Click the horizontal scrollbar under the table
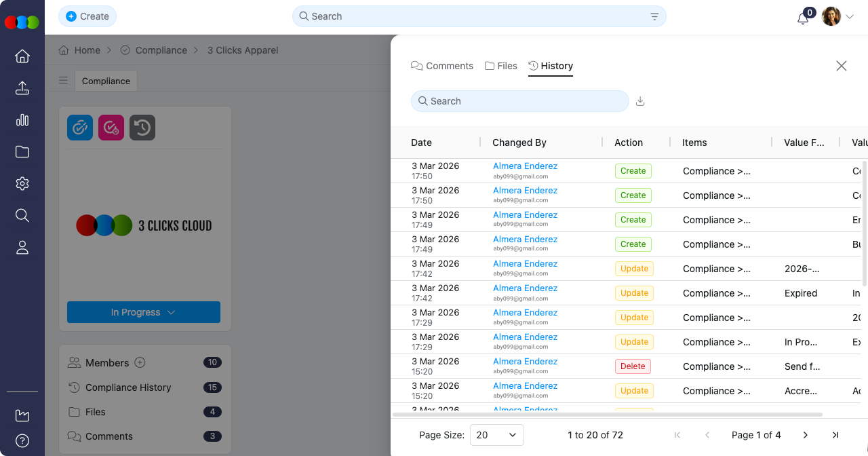The width and height of the screenshot is (868, 456). (x=607, y=414)
